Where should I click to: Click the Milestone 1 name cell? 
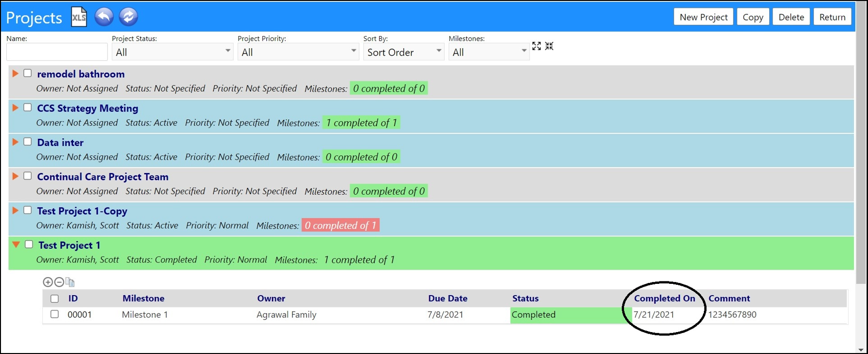(x=145, y=315)
